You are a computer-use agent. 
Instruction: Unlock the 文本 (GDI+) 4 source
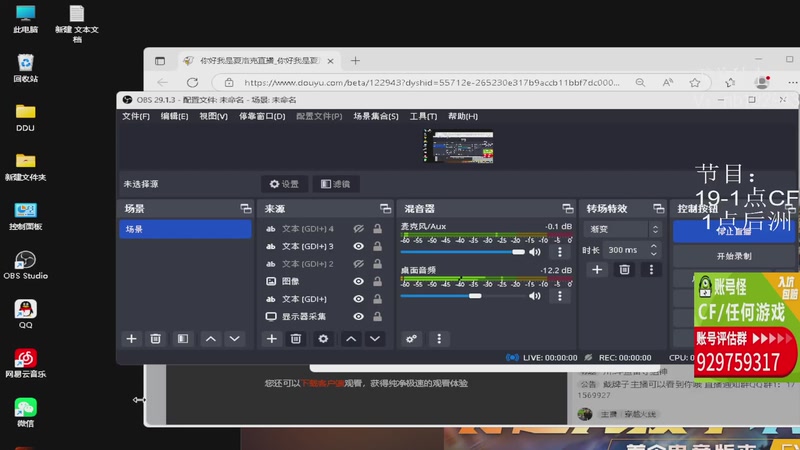(x=378, y=229)
